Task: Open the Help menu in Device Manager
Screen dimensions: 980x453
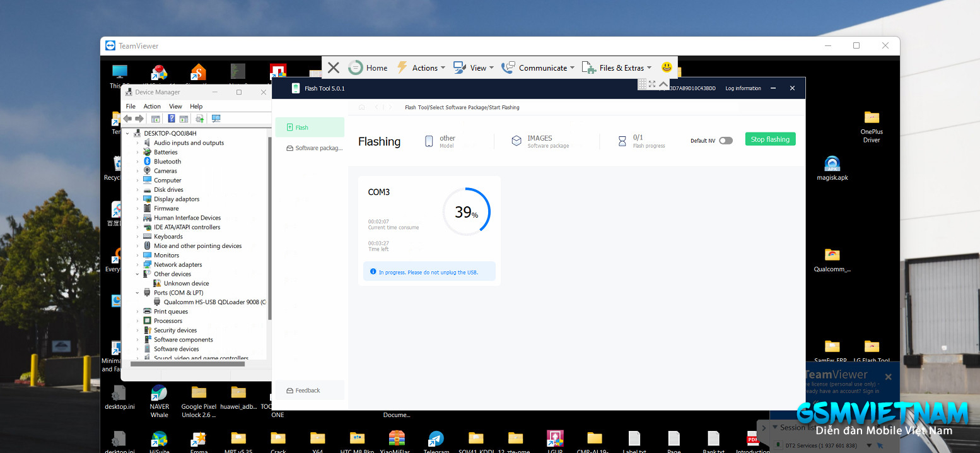Action: [196, 107]
